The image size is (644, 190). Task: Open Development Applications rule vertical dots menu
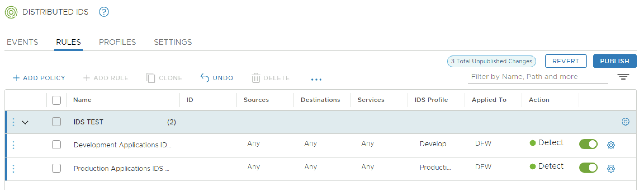pyautogui.click(x=13, y=145)
